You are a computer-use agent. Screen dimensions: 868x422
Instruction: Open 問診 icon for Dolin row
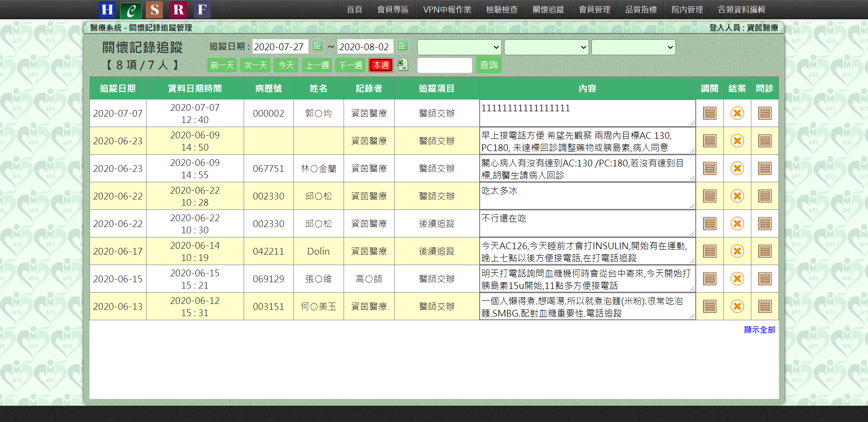click(x=765, y=251)
